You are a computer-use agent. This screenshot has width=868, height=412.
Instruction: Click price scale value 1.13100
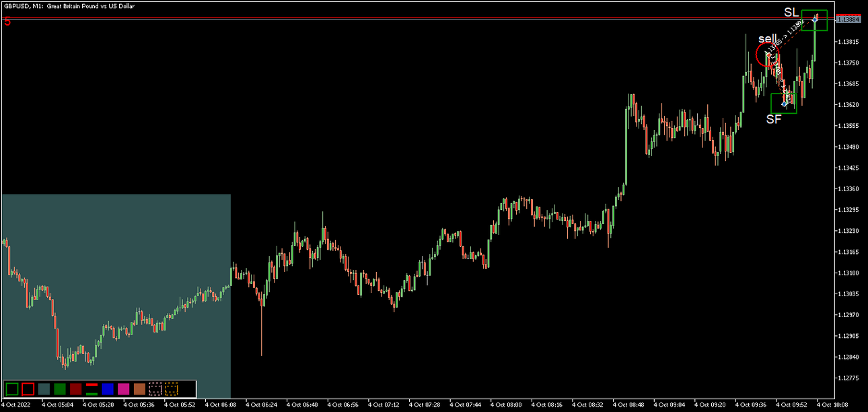coord(848,273)
